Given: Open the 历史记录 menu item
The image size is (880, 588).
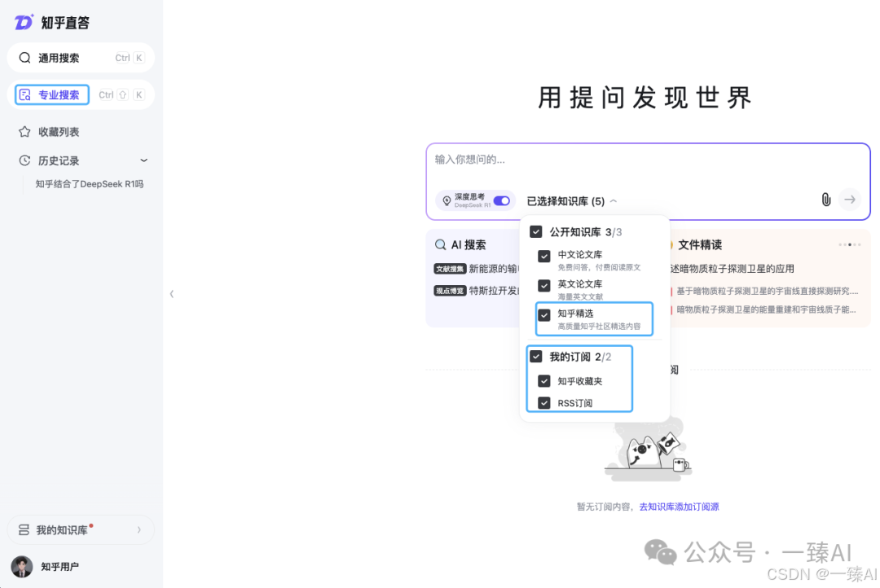Looking at the screenshot, I should click(x=59, y=160).
